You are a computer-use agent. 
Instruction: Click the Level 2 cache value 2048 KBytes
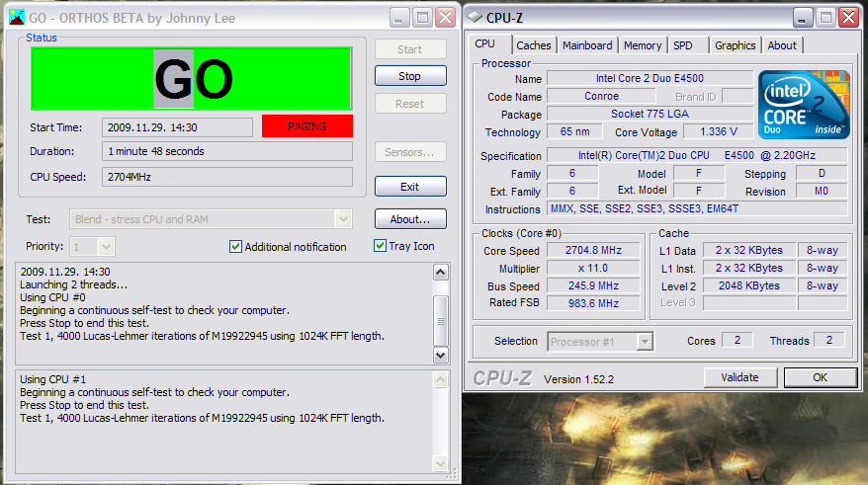[749, 285]
